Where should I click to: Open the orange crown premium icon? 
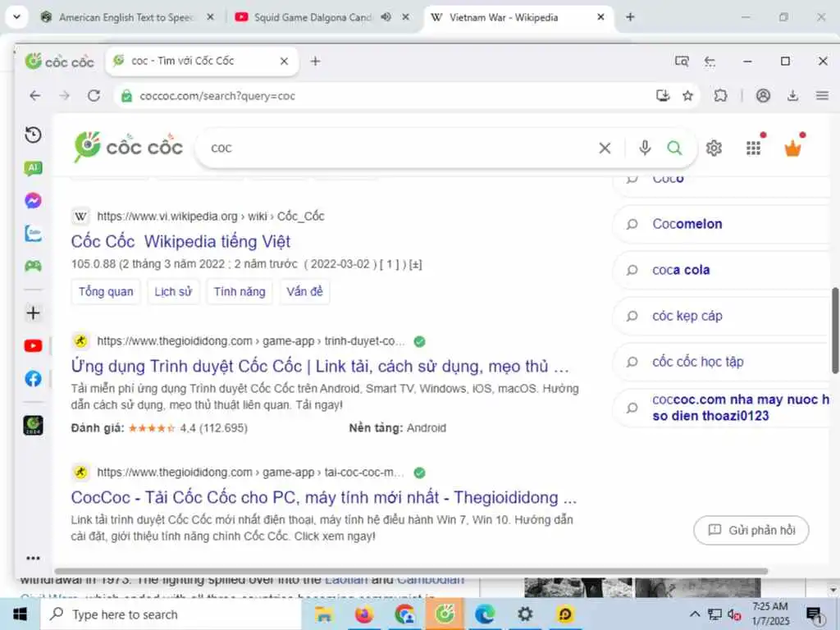click(793, 148)
